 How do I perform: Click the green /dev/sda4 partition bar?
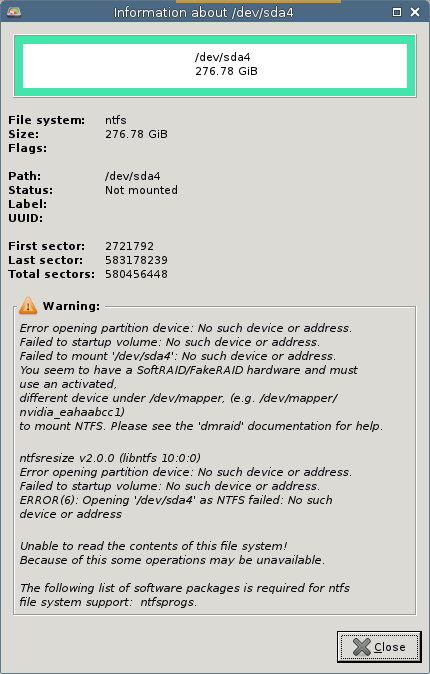click(215, 66)
